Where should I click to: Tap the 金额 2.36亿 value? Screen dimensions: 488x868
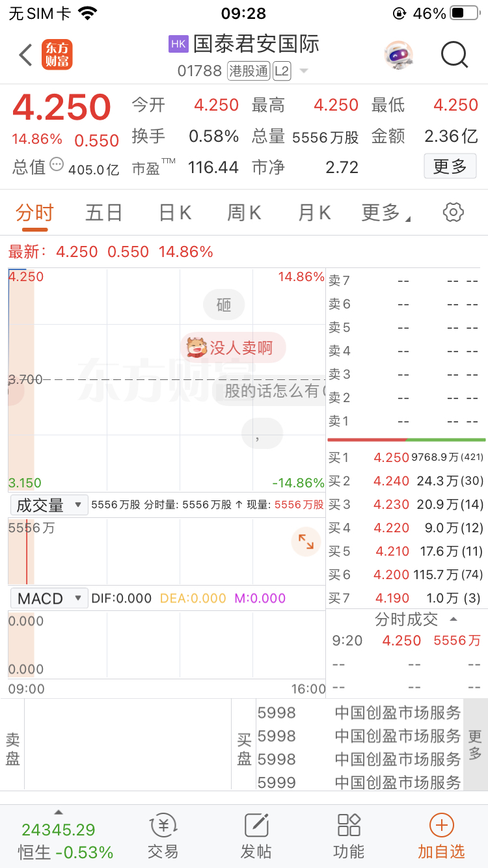coord(451,136)
